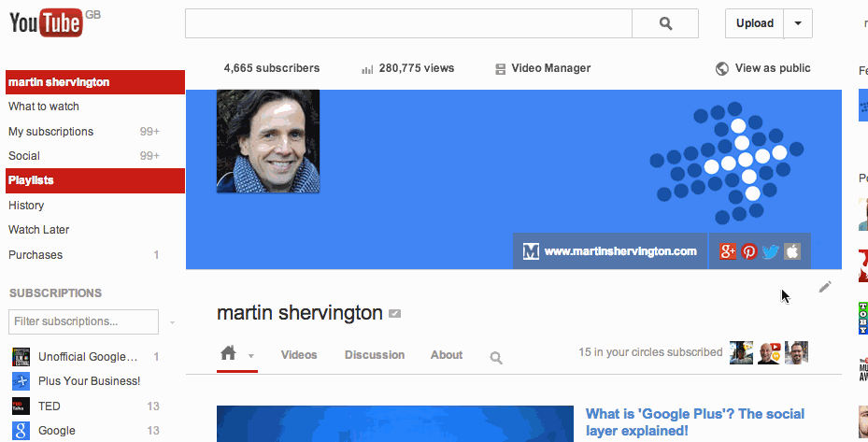
Task: Click the SUBSCRIPTIONS heading
Action: 55,293
